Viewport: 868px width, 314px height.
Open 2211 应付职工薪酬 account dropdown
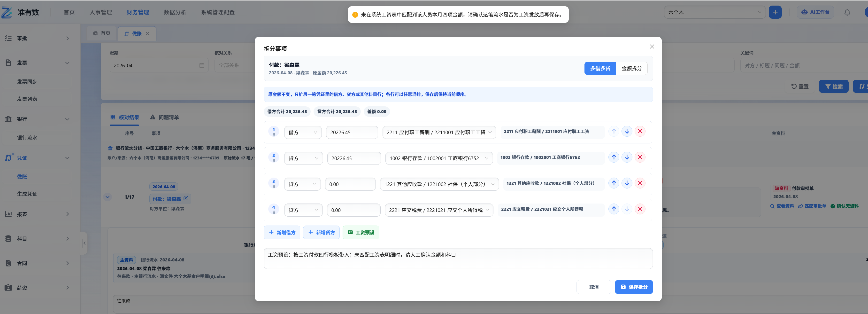click(439, 132)
